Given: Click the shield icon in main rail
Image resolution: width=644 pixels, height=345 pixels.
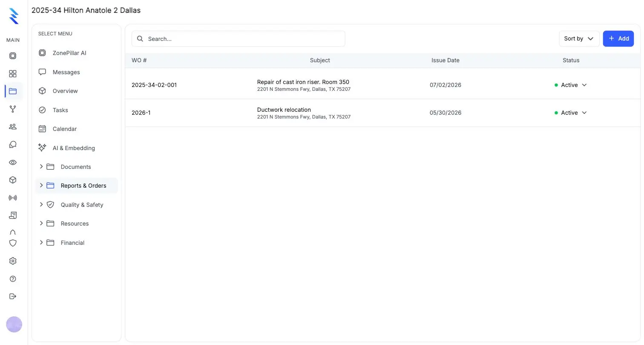Looking at the screenshot, I should tap(13, 243).
